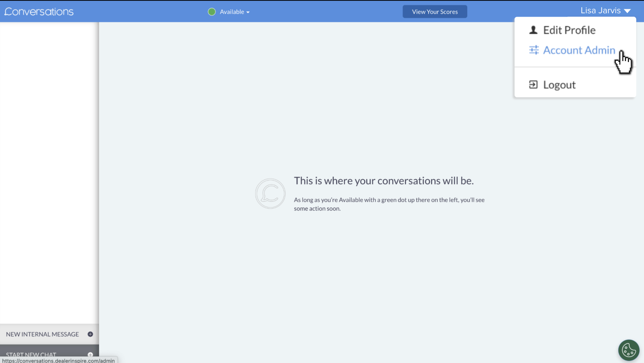Open Account Admin from the menu
This screenshot has width=644, height=363.
point(579,50)
